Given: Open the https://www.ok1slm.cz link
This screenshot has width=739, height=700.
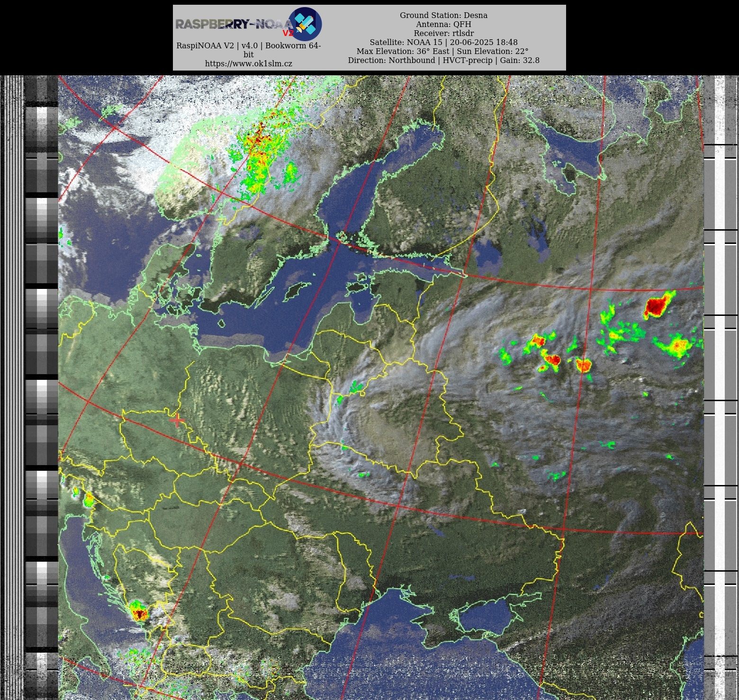Looking at the screenshot, I should (x=249, y=63).
